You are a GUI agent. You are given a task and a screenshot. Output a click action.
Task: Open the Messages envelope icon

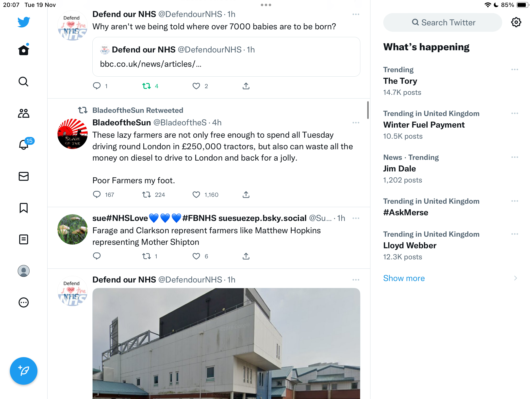click(x=24, y=176)
